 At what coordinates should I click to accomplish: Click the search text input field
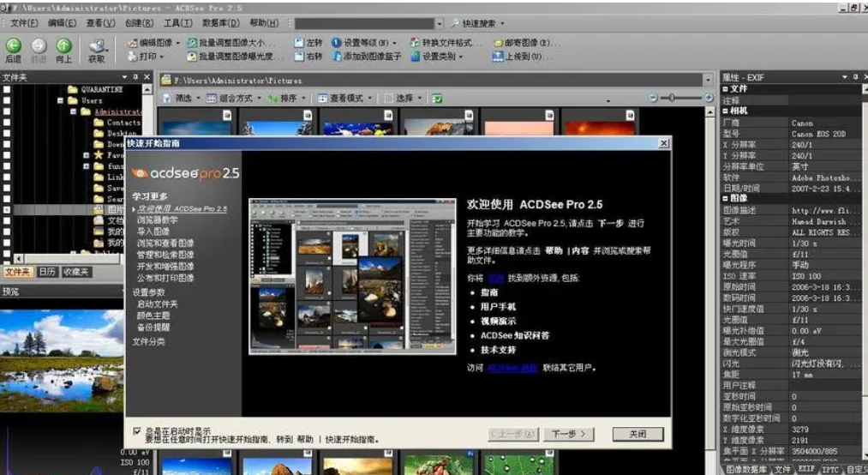[x=364, y=24]
